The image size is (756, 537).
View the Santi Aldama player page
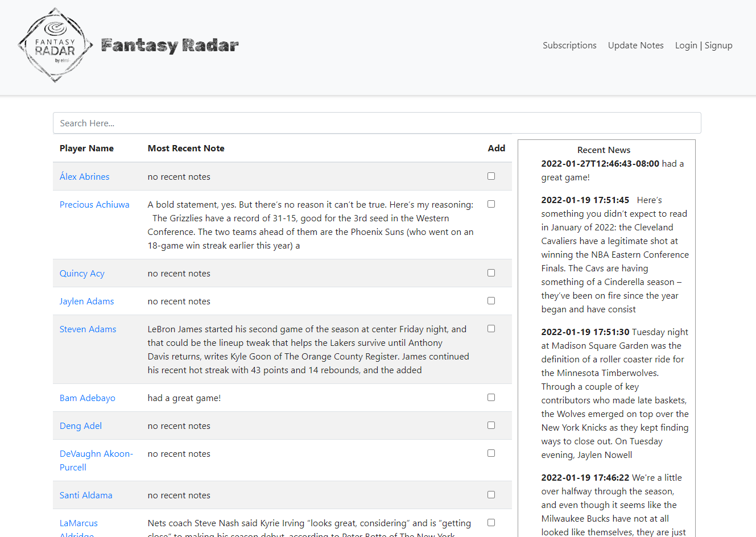(86, 495)
